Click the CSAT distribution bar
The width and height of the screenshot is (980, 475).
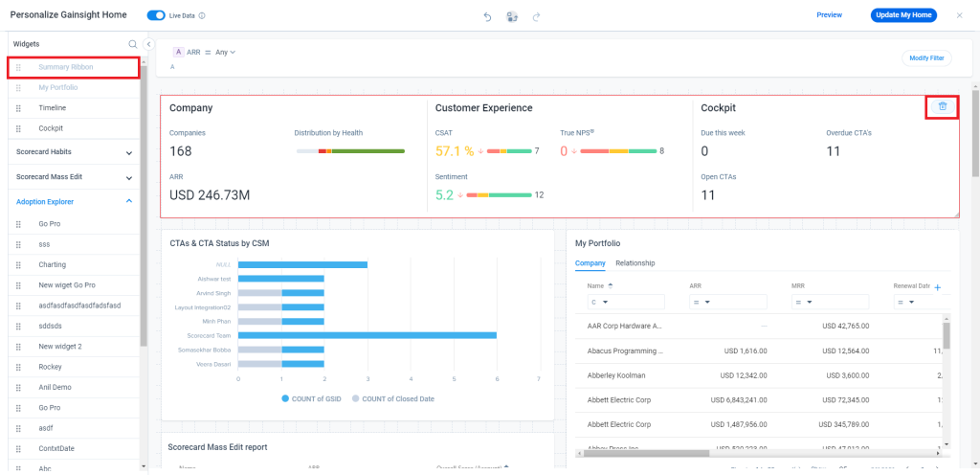509,151
